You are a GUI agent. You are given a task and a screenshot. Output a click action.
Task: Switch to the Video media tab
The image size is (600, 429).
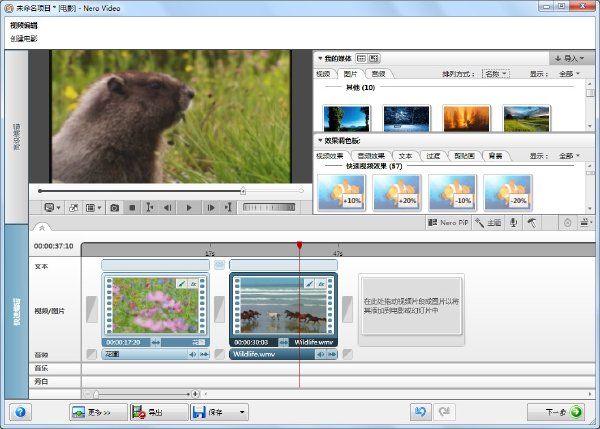324,74
